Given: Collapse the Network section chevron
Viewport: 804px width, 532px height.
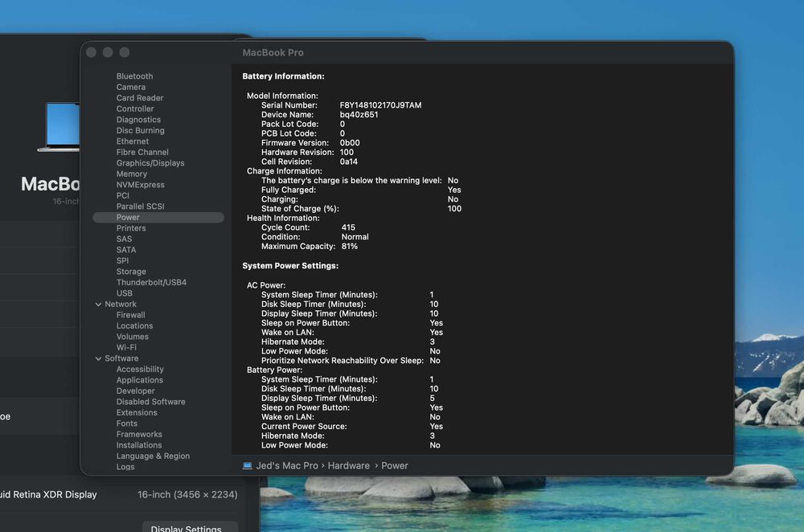Looking at the screenshot, I should [98, 305].
